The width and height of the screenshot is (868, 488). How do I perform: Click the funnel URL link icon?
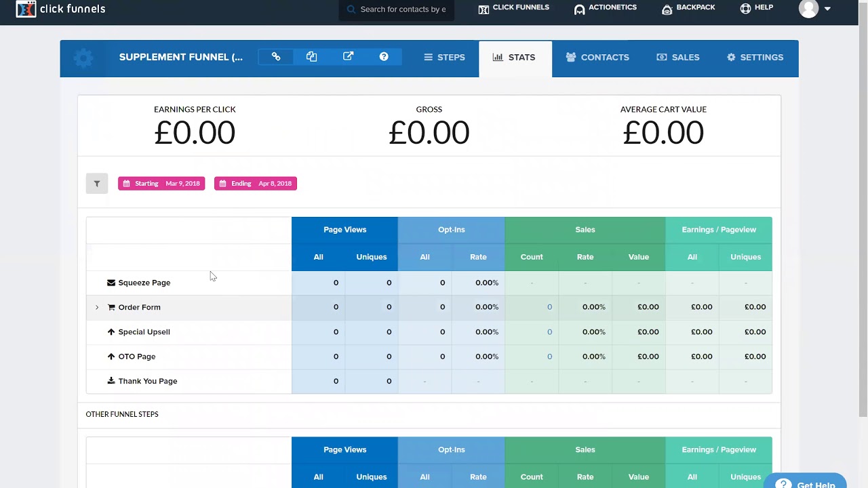(x=276, y=57)
